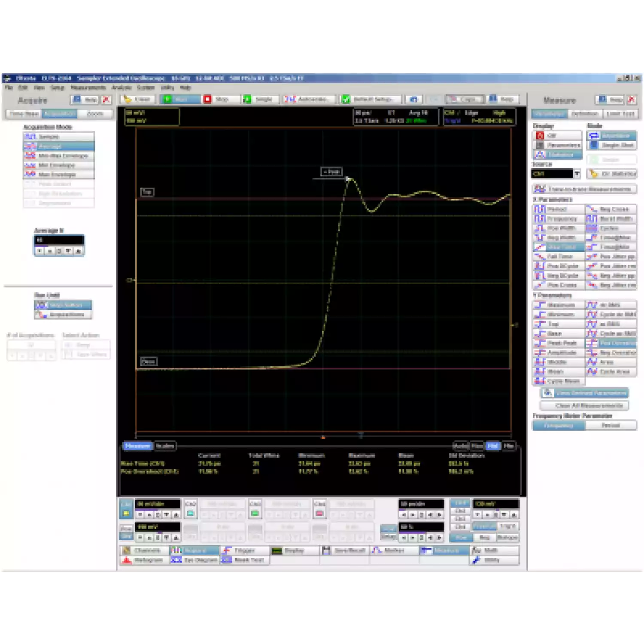Choose Min-Max Envelope acquisition mode
The height and width of the screenshot is (644, 644).
pyautogui.click(x=59, y=155)
